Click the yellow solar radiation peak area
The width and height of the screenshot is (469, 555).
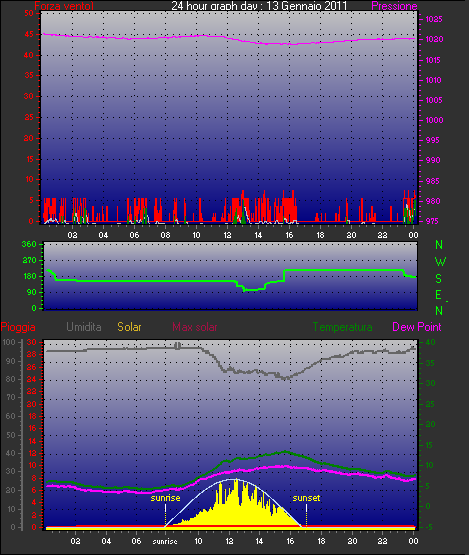pos(235,503)
